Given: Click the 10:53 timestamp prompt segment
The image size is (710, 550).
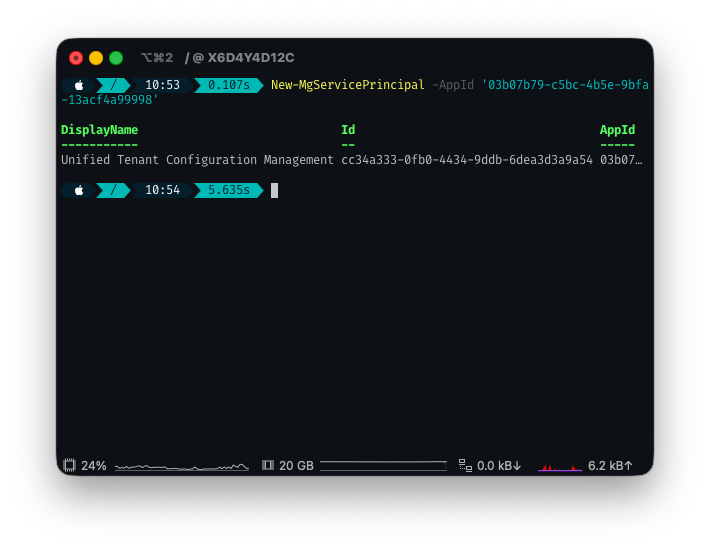Looking at the screenshot, I should pos(162,85).
